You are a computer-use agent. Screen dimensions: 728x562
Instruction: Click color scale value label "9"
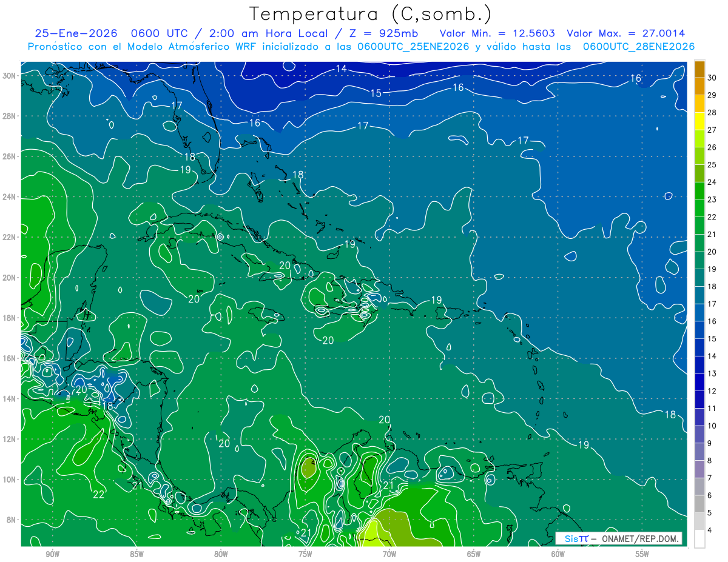click(x=710, y=443)
